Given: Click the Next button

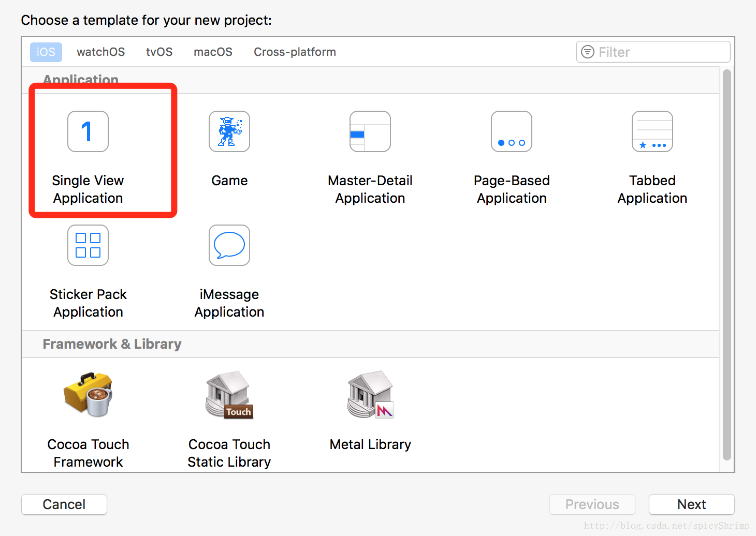Looking at the screenshot, I should [692, 504].
